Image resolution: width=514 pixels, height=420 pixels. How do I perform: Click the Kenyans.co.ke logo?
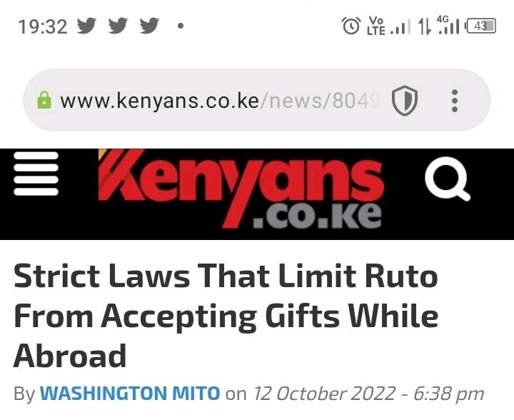(x=241, y=189)
